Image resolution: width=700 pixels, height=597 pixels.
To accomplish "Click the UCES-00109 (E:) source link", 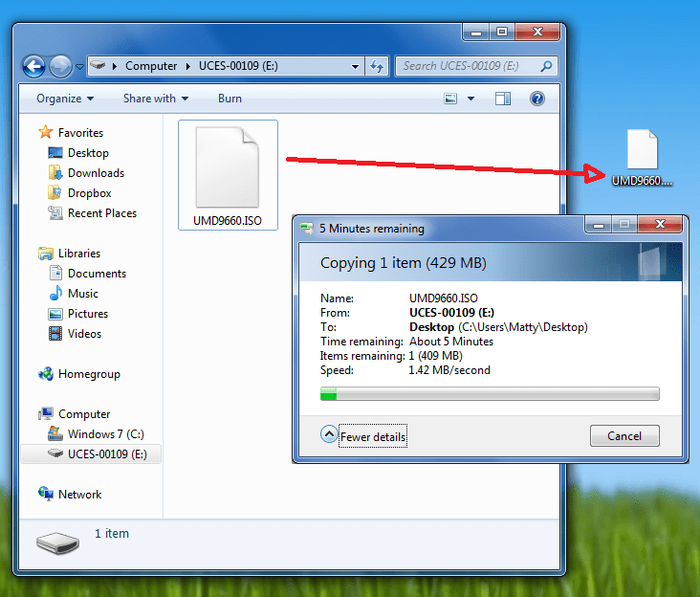I will [x=451, y=313].
